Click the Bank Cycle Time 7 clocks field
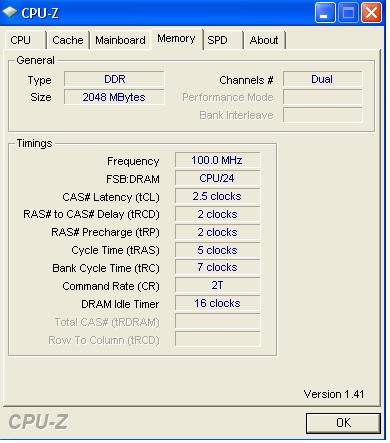The width and height of the screenshot is (390, 443). click(x=217, y=267)
